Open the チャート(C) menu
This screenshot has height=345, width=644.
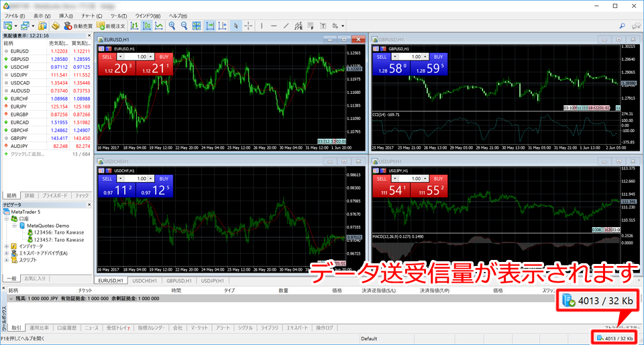click(92, 15)
